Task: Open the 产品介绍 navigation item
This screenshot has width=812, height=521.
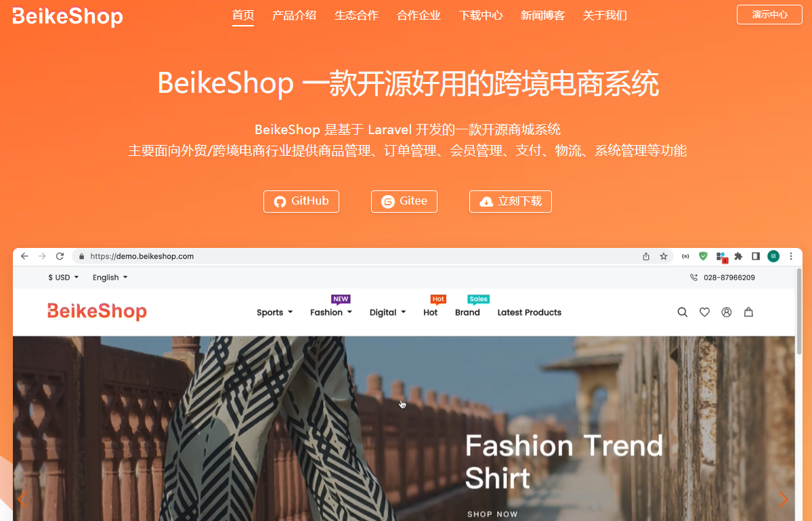Action: click(294, 16)
